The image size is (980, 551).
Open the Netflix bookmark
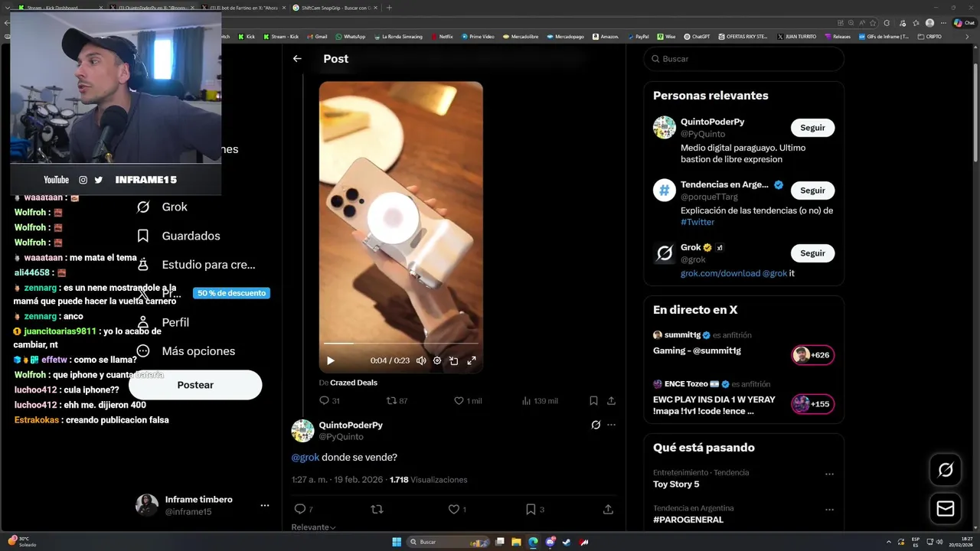tap(442, 36)
